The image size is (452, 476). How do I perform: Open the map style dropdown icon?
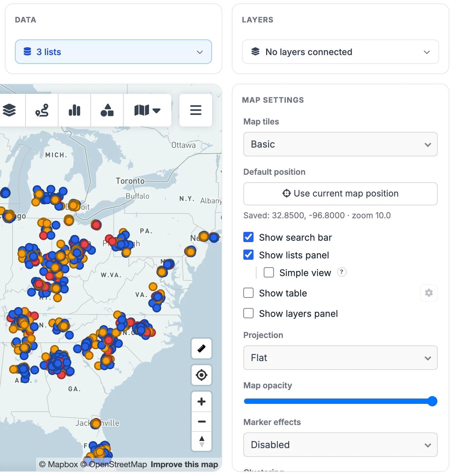pyautogui.click(x=147, y=110)
